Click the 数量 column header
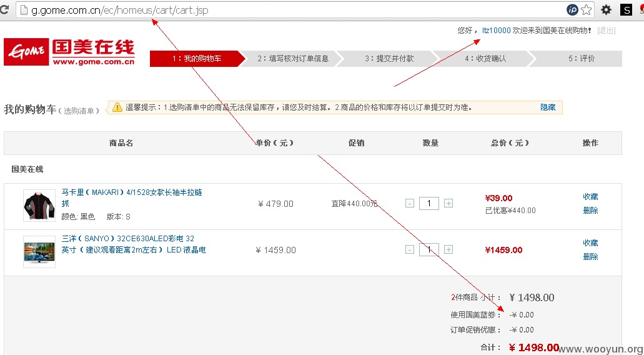 point(430,143)
